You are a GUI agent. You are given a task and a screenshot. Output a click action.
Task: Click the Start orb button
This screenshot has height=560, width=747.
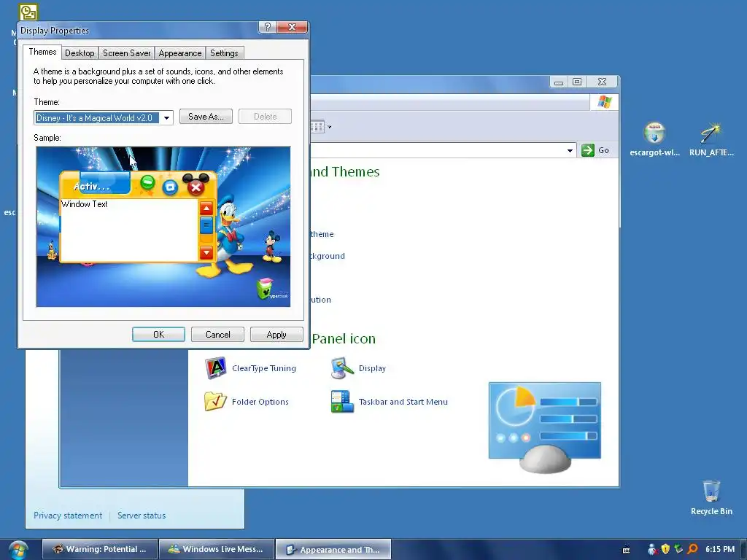coord(18,550)
